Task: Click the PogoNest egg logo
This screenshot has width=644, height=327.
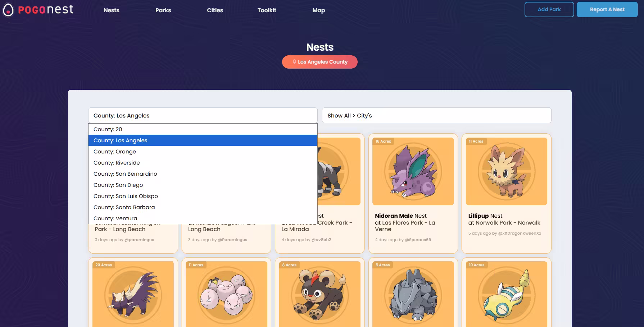Action: click(8, 10)
